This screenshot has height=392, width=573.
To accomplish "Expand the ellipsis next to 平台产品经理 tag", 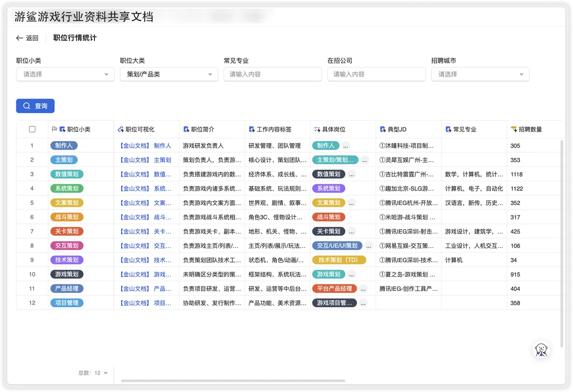I will pos(363,289).
